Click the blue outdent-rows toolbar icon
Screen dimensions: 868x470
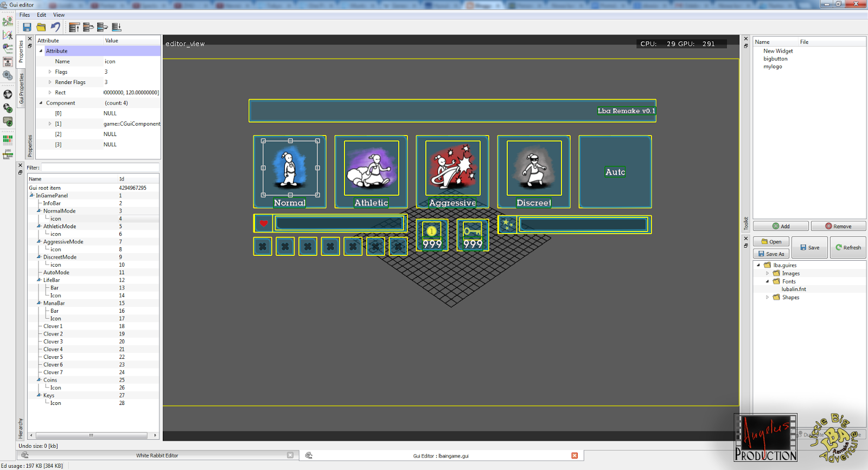tap(103, 27)
